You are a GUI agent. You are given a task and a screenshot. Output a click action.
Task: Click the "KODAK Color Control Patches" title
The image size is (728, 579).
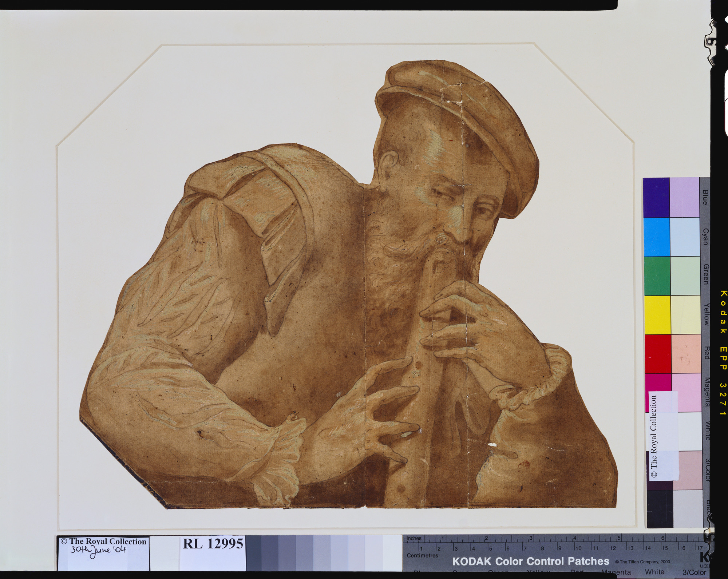[531, 561]
